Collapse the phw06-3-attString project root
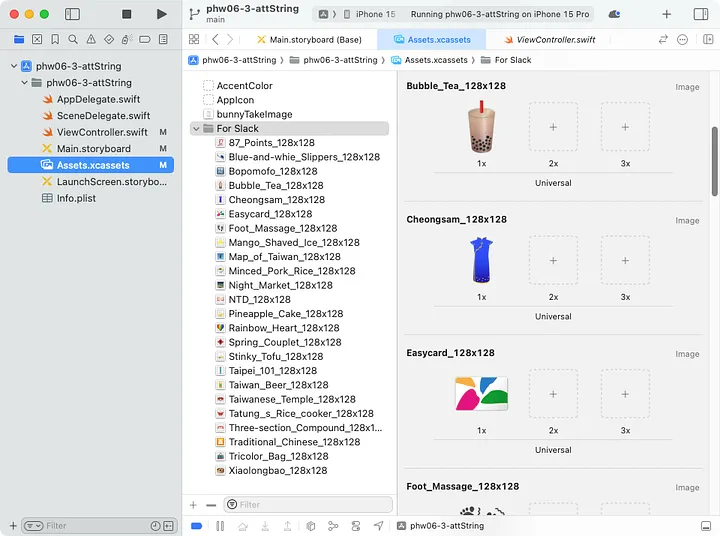The image size is (720, 536). click(x=14, y=66)
